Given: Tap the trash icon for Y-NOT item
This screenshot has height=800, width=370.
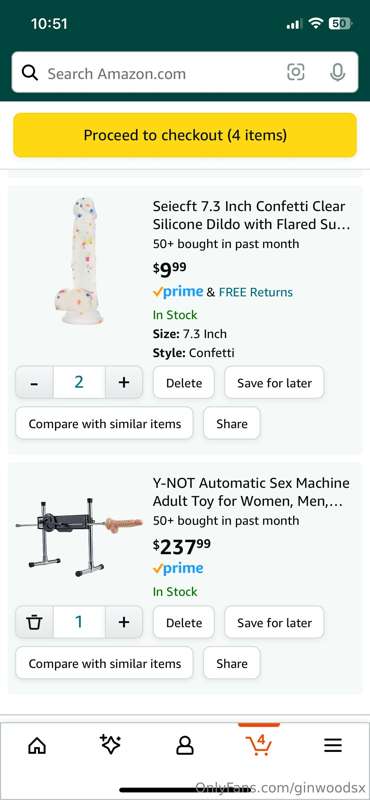Looking at the screenshot, I should 34,622.
